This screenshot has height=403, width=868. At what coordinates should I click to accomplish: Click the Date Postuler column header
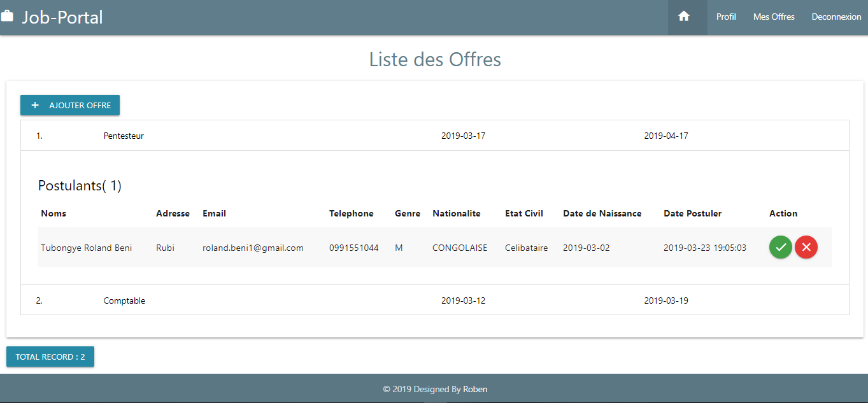[x=692, y=213]
